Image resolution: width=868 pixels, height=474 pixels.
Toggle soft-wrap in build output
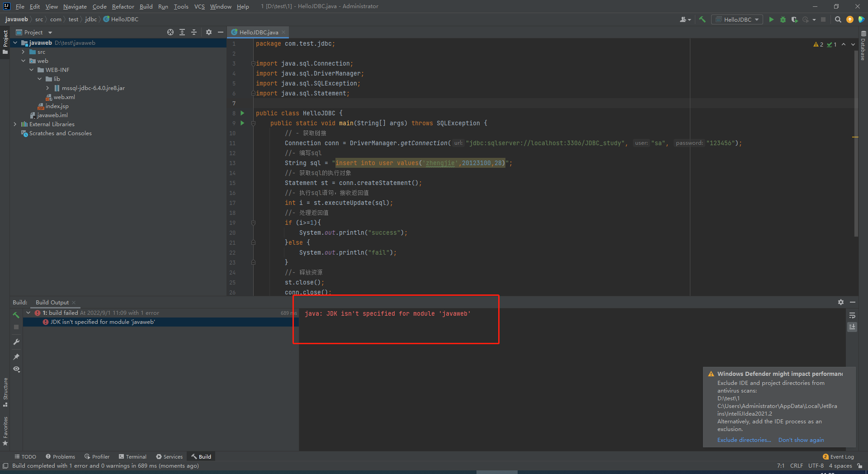click(852, 315)
